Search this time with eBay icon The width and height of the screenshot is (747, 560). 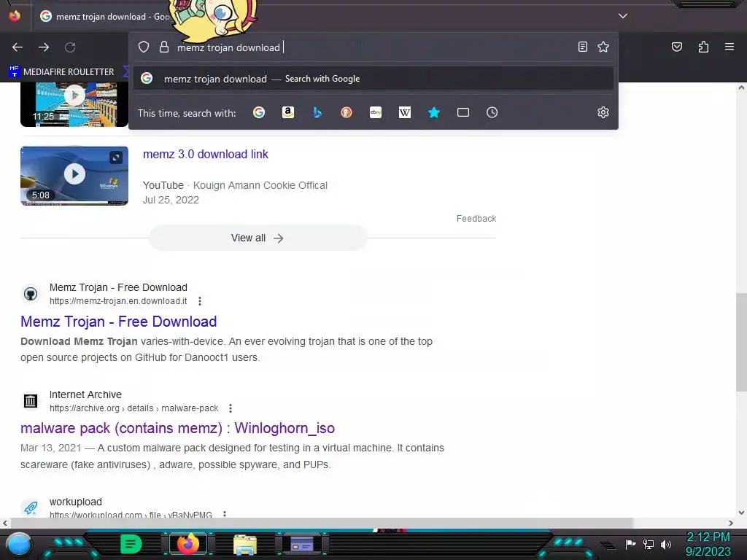pyautogui.click(x=376, y=112)
